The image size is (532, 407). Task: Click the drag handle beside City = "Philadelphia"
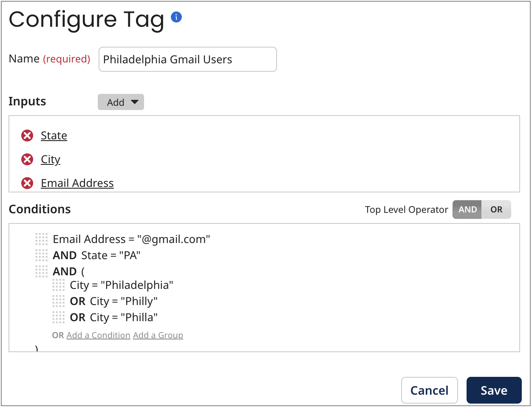[59, 285]
